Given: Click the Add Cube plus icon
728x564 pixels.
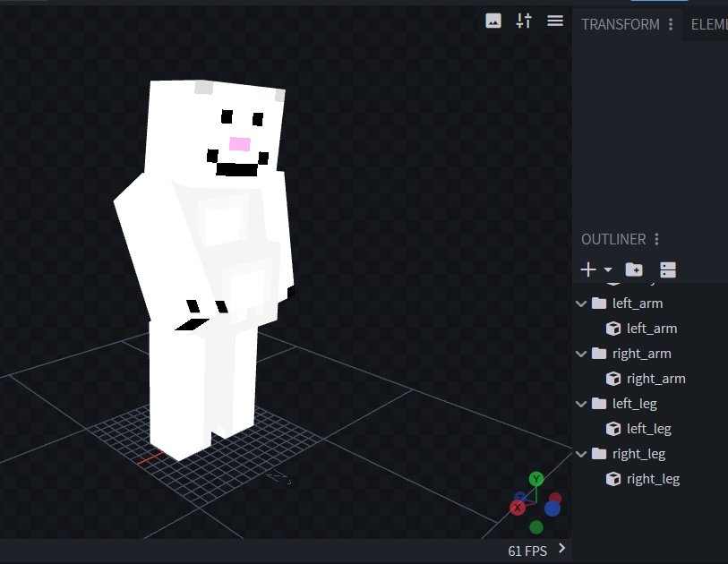Looking at the screenshot, I should click(x=588, y=269).
